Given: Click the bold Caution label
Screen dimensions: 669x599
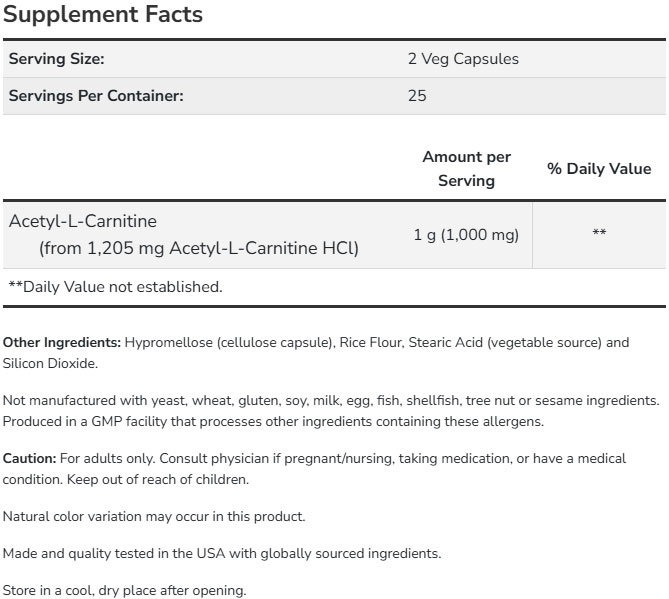Looking at the screenshot, I should [30, 458].
